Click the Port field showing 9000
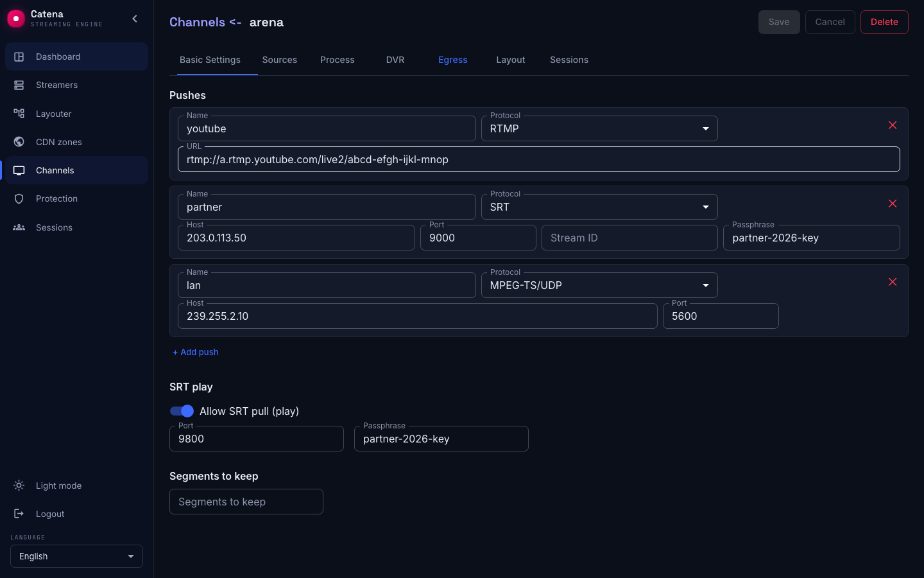 coord(478,238)
